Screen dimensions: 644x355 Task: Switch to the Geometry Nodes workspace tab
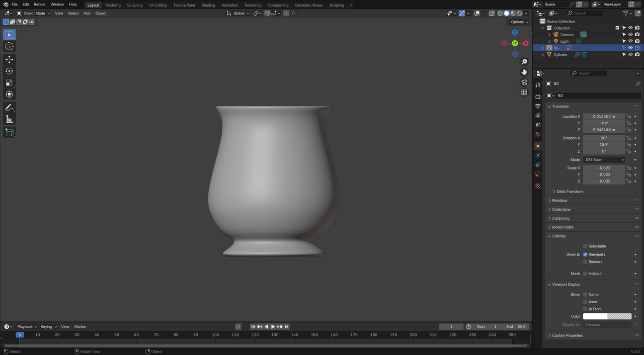(x=309, y=5)
